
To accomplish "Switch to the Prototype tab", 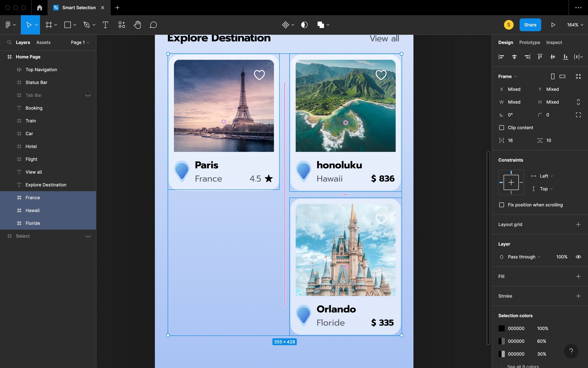I will point(529,42).
